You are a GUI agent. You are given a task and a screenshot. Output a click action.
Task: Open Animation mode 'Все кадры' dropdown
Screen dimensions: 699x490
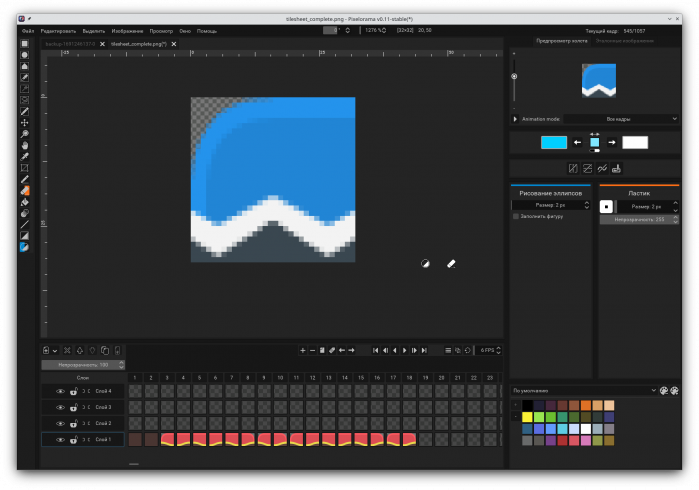(x=621, y=119)
